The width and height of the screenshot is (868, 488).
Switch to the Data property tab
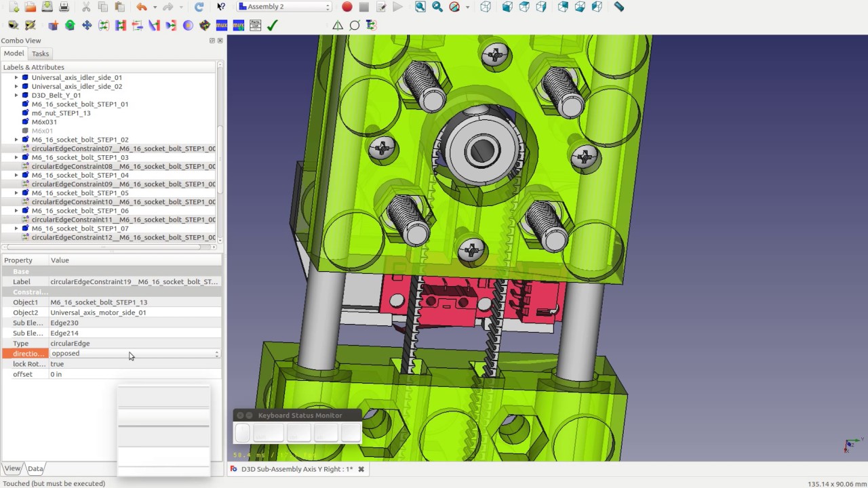point(35,468)
